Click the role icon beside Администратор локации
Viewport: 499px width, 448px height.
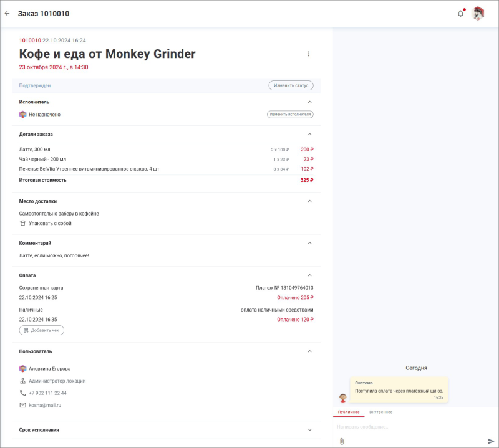tap(22, 381)
